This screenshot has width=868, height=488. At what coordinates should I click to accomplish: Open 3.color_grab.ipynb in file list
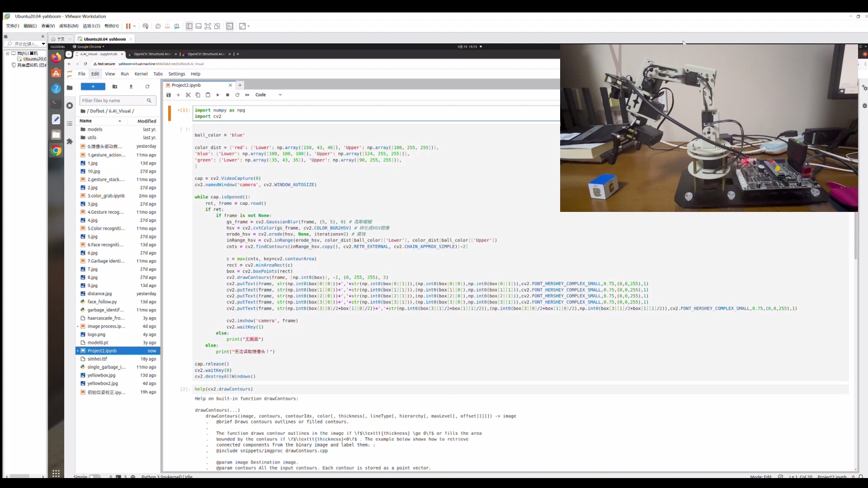[x=106, y=196]
